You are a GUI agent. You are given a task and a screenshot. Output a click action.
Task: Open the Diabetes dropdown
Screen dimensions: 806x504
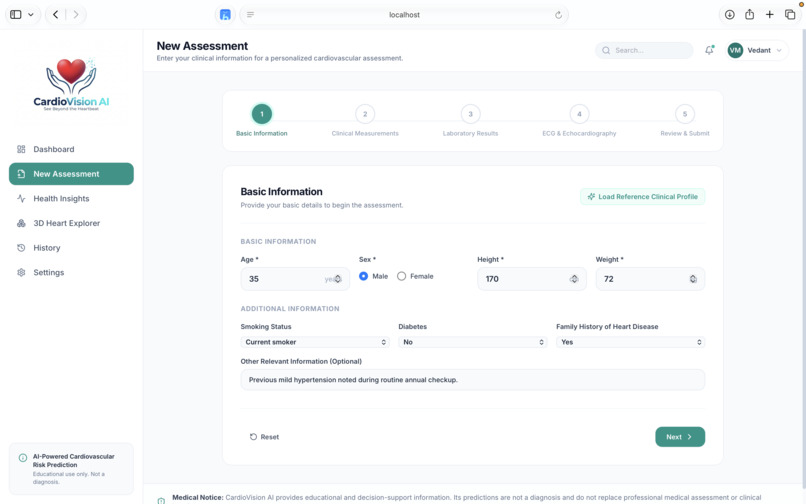click(472, 342)
